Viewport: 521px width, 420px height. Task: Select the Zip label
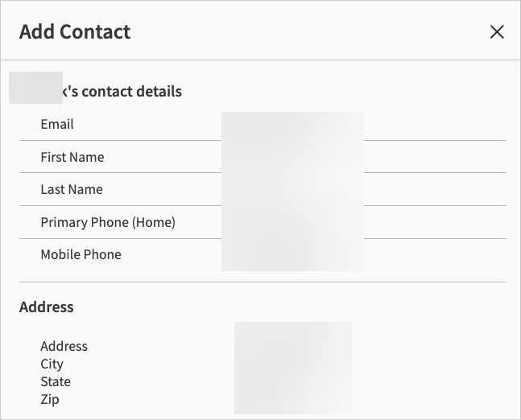[x=50, y=399]
